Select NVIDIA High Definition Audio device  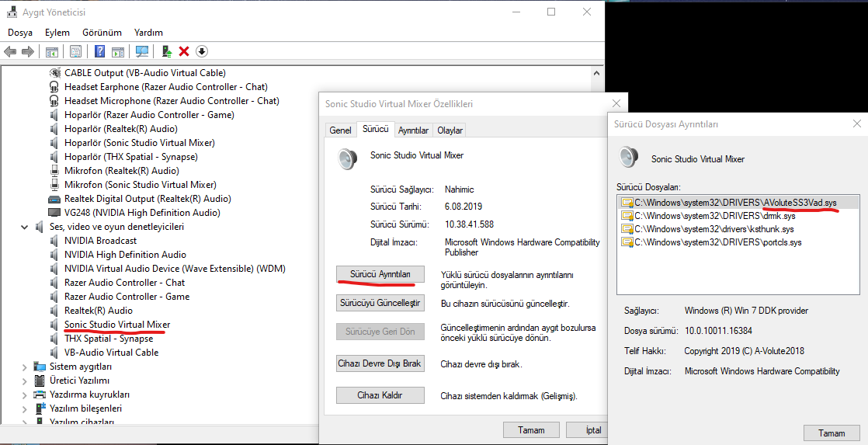point(125,255)
